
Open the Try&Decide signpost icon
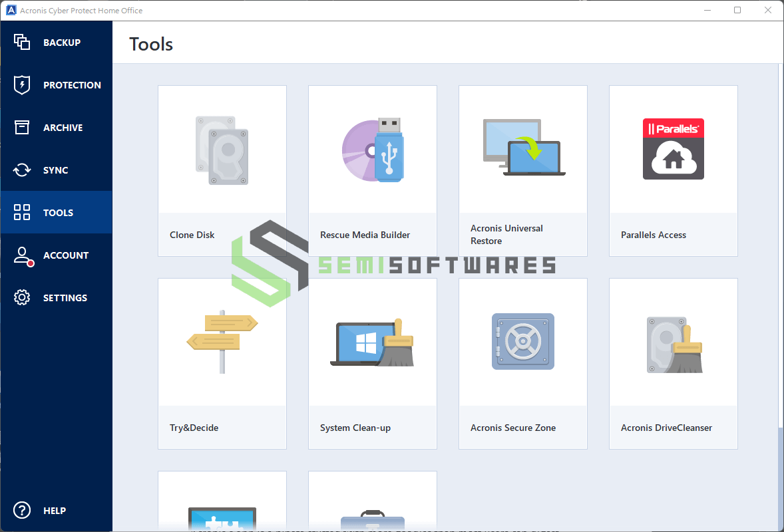(222, 342)
